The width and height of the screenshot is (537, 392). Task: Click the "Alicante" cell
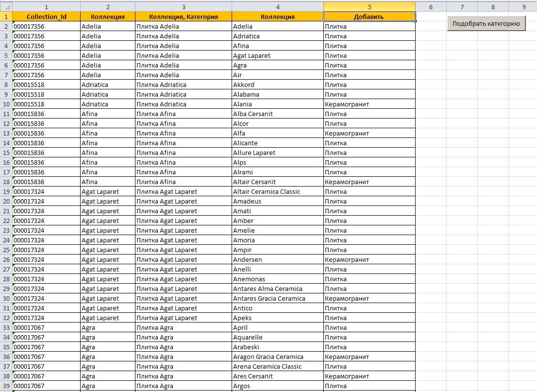click(x=278, y=143)
